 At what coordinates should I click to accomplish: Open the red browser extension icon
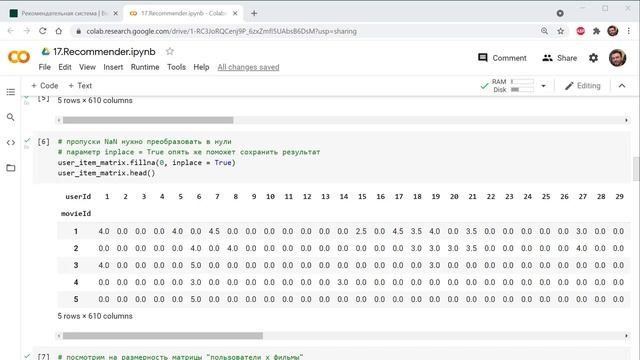(x=580, y=31)
